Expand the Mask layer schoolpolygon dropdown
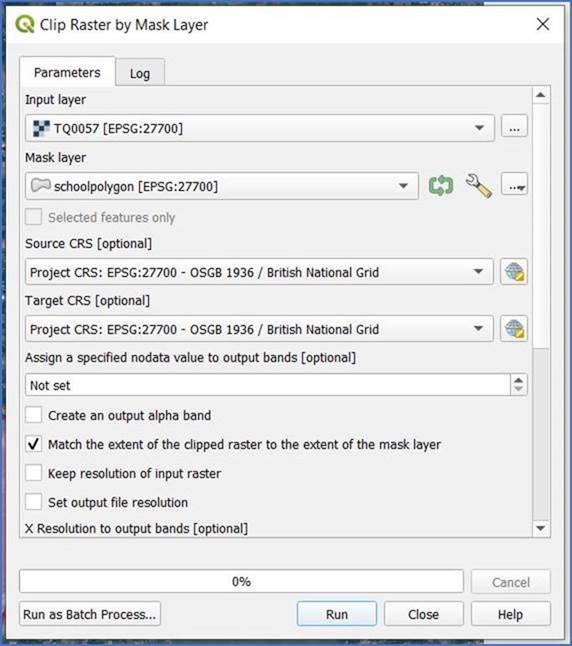Image resolution: width=572 pixels, height=646 pixels. point(222,186)
